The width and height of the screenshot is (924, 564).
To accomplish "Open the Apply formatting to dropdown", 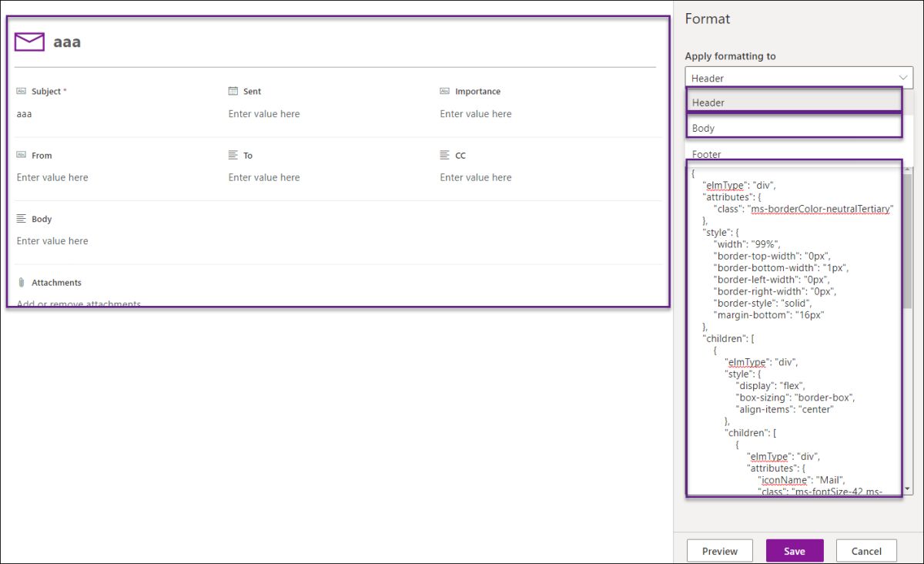I will [x=798, y=78].
